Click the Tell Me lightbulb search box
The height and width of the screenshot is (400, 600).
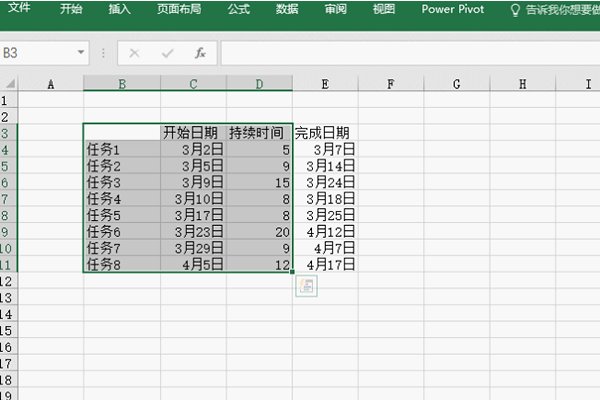pos(555,10)
